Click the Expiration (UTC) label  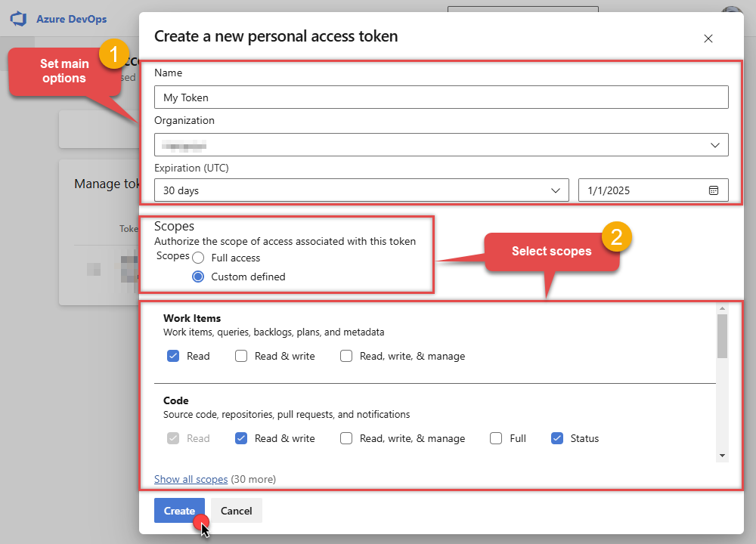coord(191,168)
